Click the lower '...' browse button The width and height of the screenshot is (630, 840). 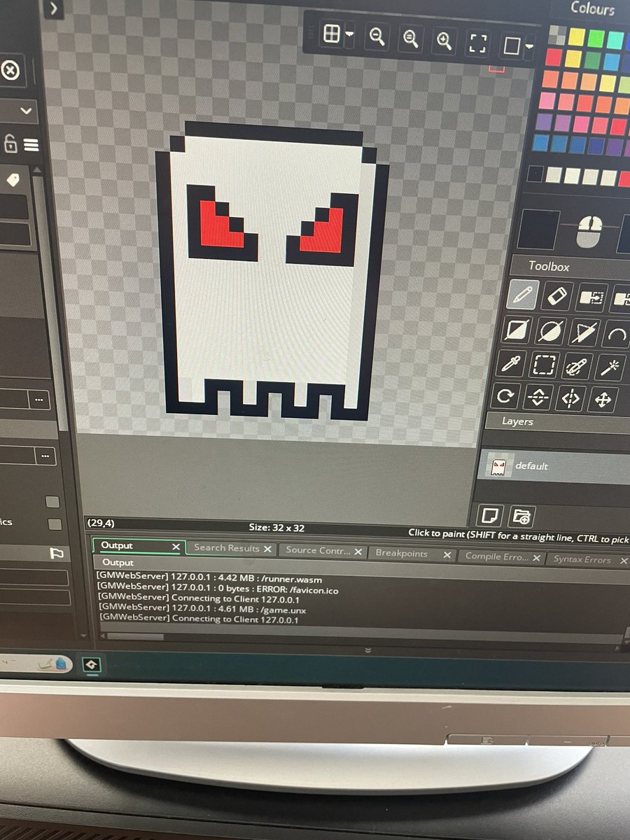click(45, 456)
